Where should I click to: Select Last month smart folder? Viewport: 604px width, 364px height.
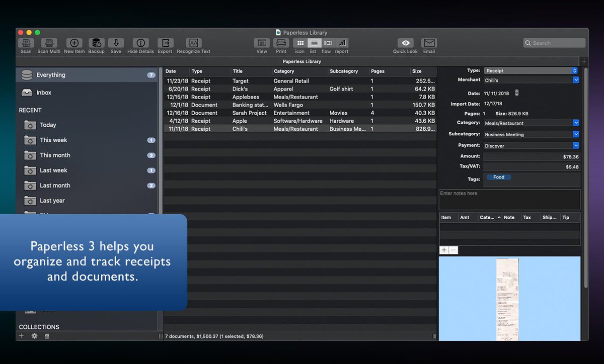87,186
